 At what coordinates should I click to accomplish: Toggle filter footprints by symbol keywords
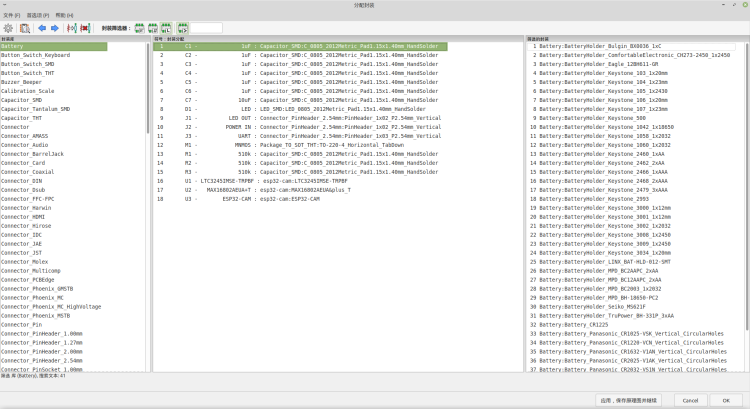pos(140,28)
